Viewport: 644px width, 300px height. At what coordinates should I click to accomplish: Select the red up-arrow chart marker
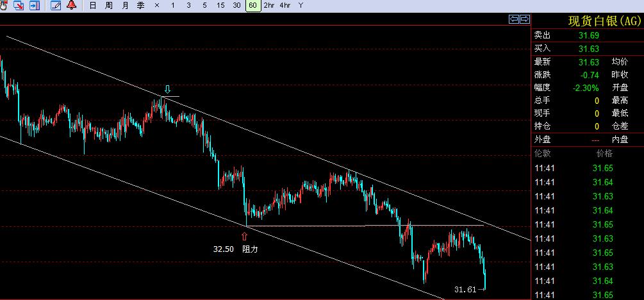[244, 236]
